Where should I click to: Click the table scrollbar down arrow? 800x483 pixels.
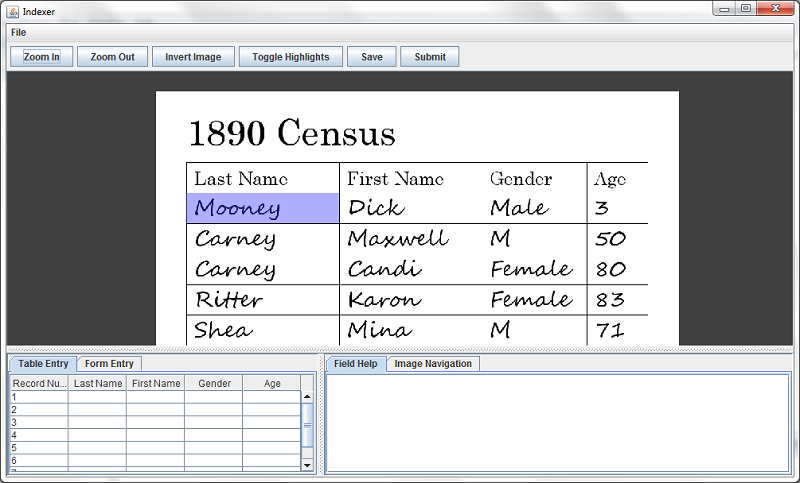click(307, 465)
